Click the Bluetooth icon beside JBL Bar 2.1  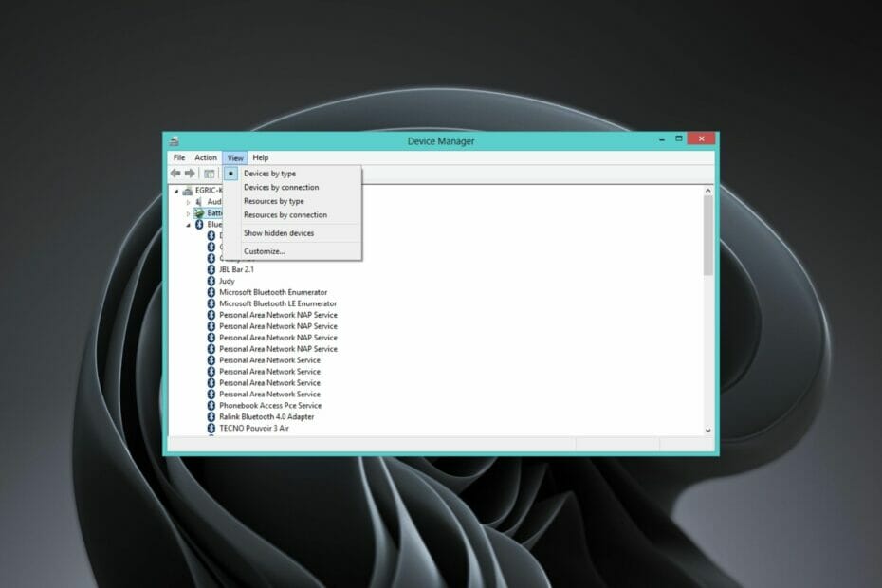point(211,270)
